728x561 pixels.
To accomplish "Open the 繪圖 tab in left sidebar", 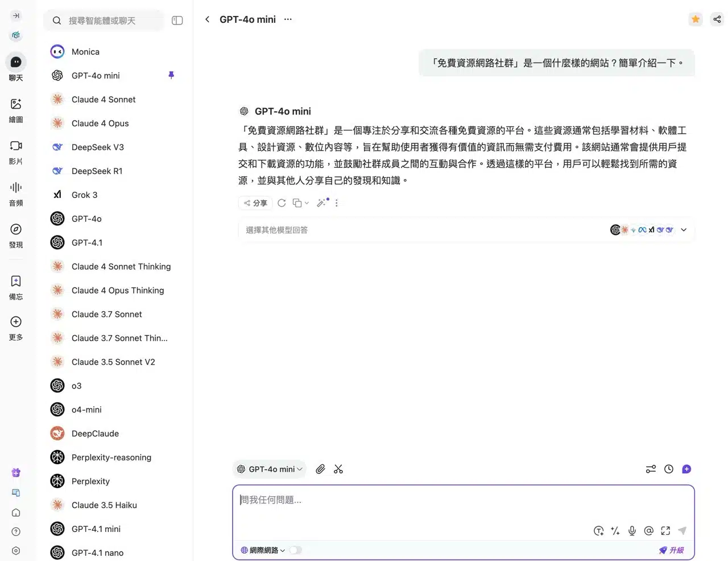I will pos(16,110).
